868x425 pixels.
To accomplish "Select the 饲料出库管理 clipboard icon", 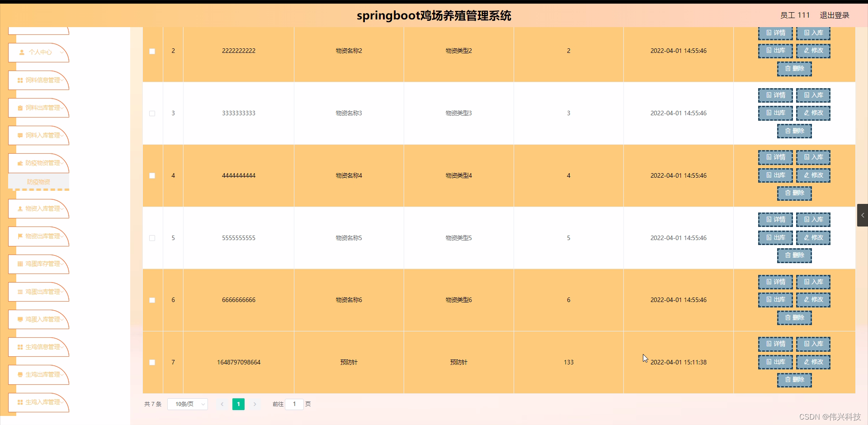I will coord(19,108).
